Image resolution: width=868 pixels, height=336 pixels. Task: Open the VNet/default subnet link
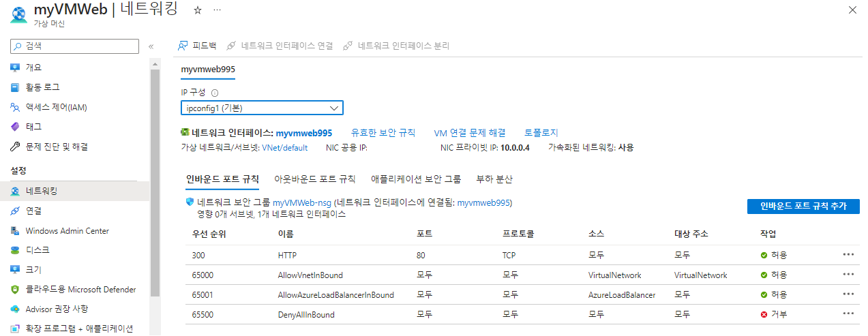[285, 147]
